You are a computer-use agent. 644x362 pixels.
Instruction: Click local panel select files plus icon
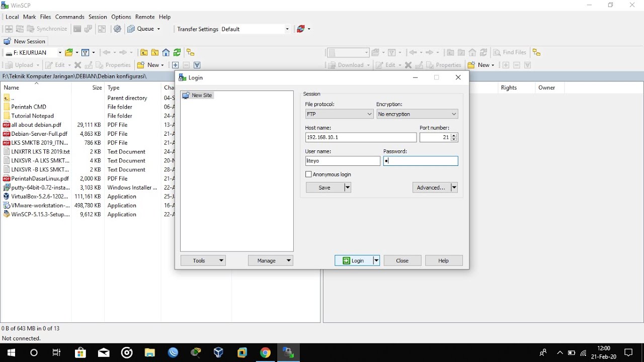click(x=175, y=65)
